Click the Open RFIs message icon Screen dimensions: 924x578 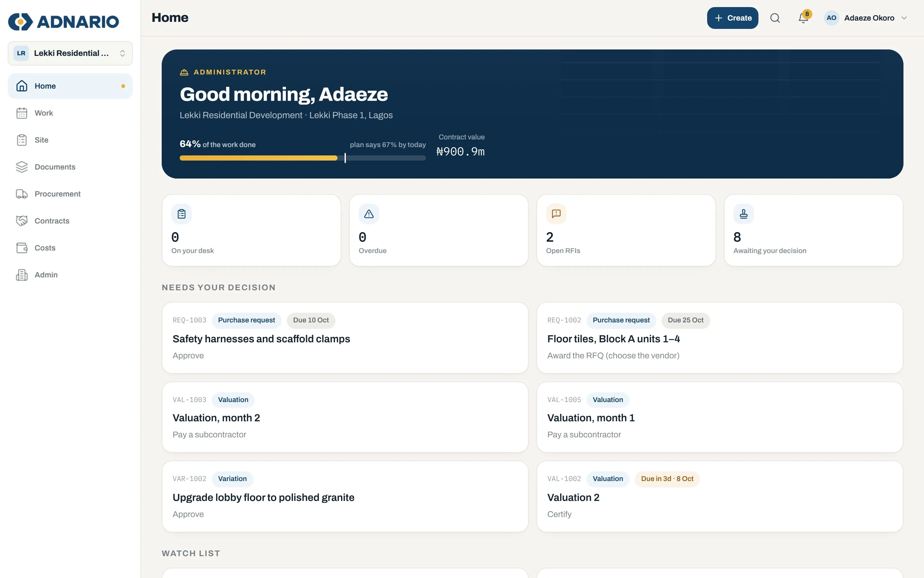556,214
